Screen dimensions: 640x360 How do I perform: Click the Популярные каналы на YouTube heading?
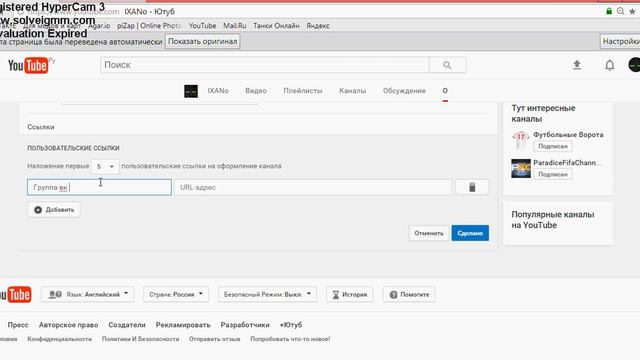click(553, 220)
